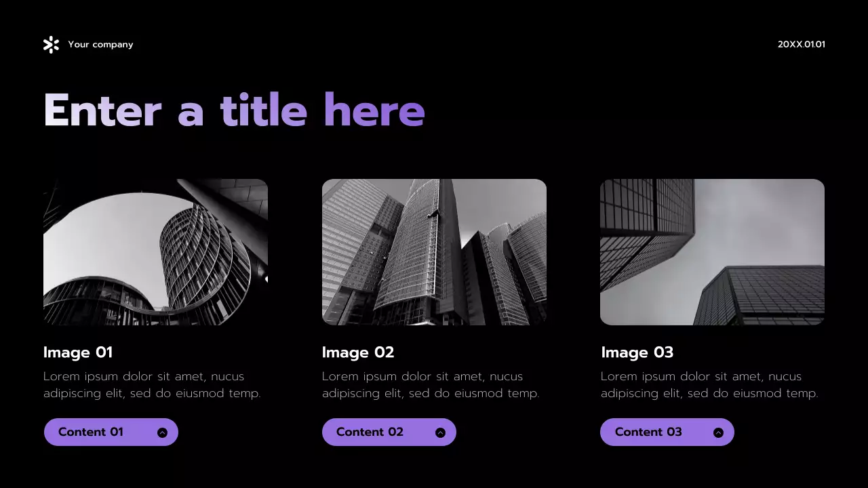Click the company asterisk logo icon
The height and width of the screenshot is (488, 868).
[x=51, y=45]
